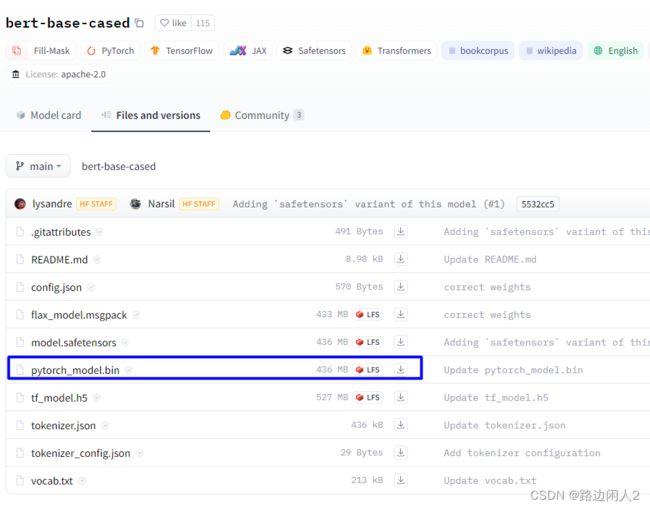Open 'Update tf_model.h5' commit message

(x=496, y=398)
